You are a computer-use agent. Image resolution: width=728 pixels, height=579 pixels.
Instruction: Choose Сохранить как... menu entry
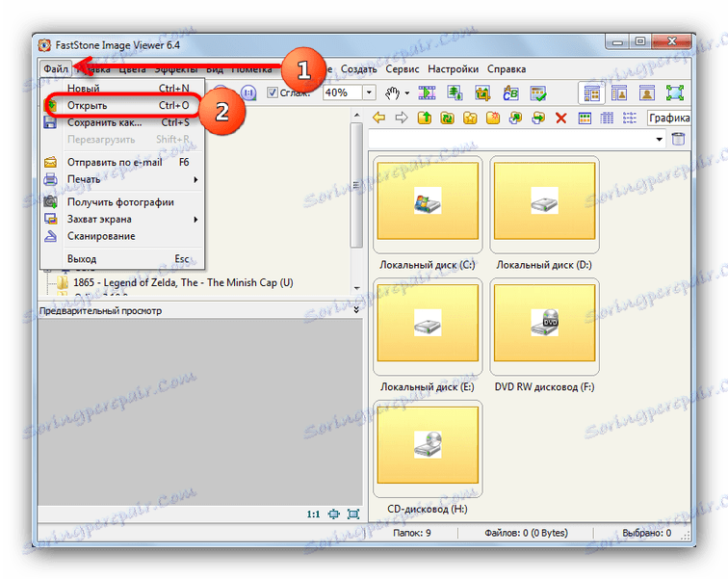click(x=123, y=122)
